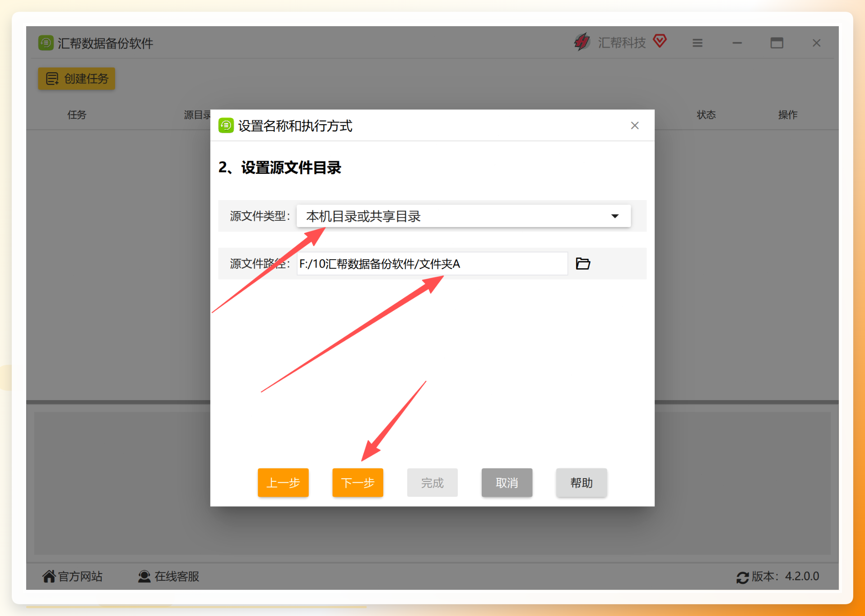Click the 任务 column header
The height and width of the screenshot is (616, 865).
pos(77,115)
